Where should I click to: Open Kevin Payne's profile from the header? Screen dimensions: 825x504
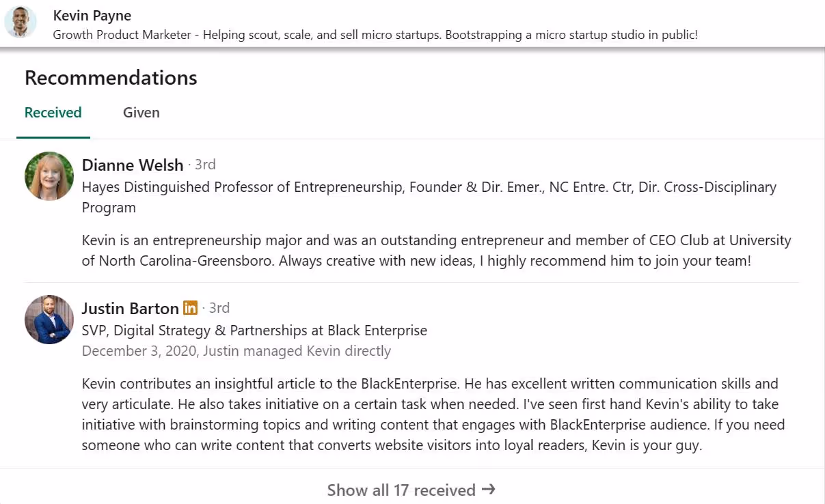point(92,15)
